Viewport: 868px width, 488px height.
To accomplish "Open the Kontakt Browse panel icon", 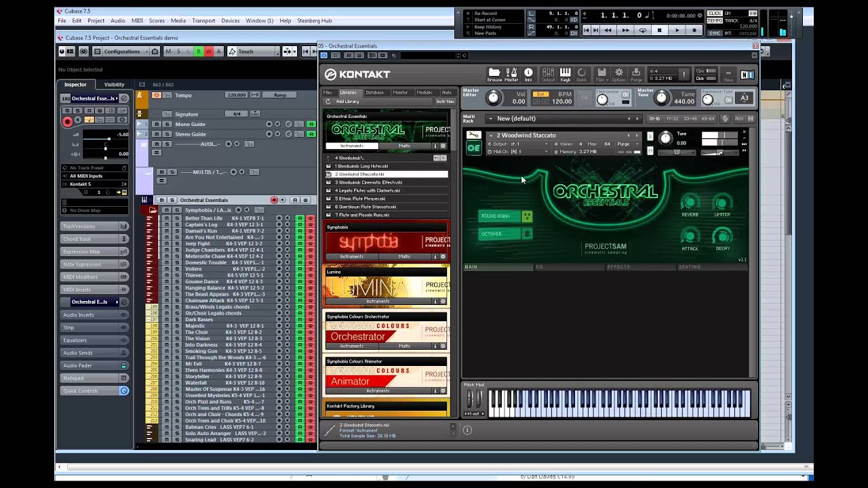I will coord(494,74).
